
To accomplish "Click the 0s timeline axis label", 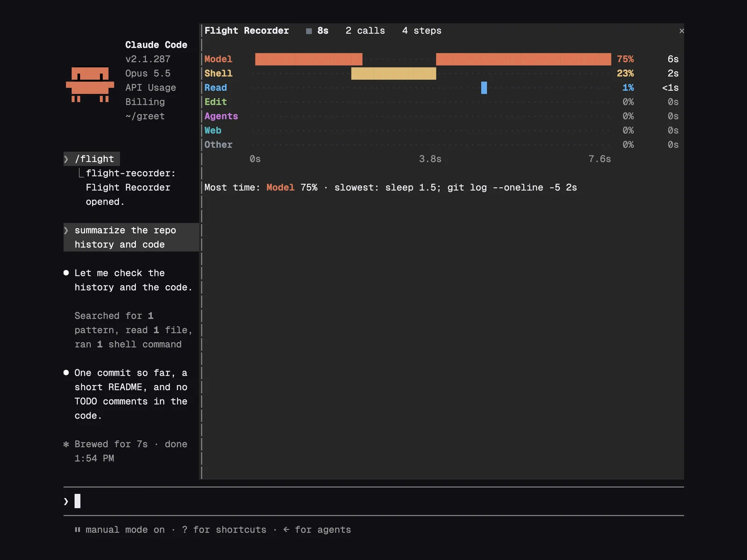I will click(255, 159).
